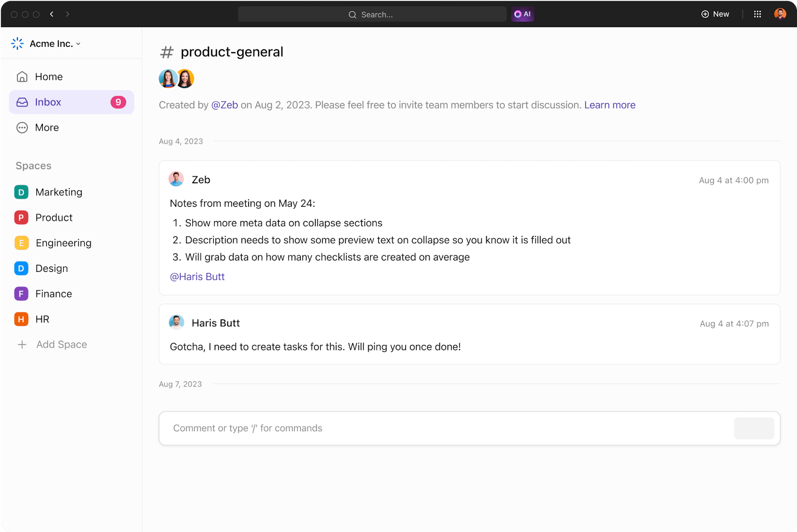Viewport: 797px width, 532px height.
Task: Open the Learn more link
Action: point(610,105)
